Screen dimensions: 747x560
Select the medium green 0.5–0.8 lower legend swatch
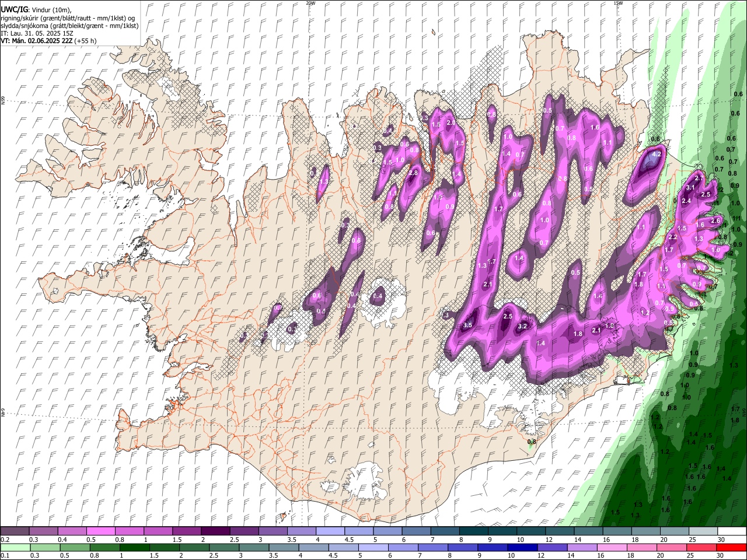click(x=75, y=547)
